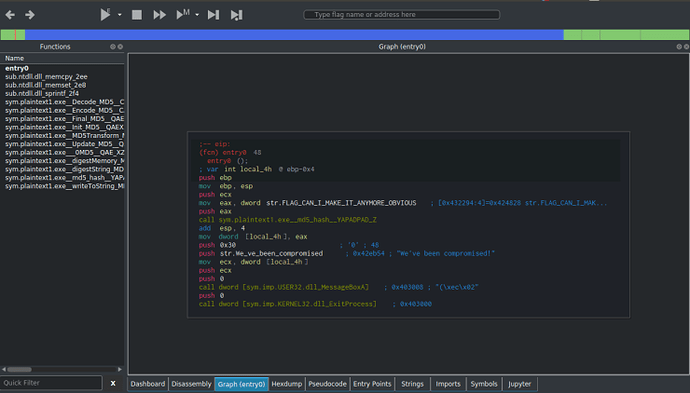Select sub.ntdll.dll_sprintf_2f4 function
Viewport: 690px width, 393px height.
pyautogui.click(x=62, y=93)
